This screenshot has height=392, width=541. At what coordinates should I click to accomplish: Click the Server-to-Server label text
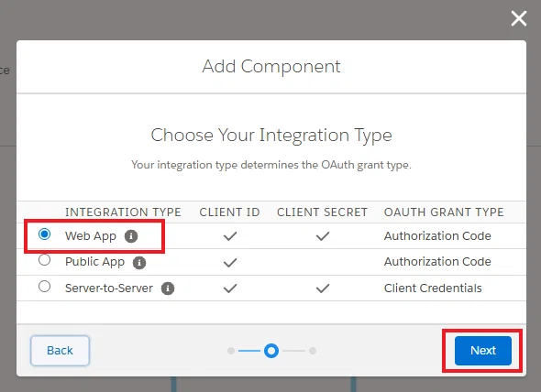coord(109,289)
